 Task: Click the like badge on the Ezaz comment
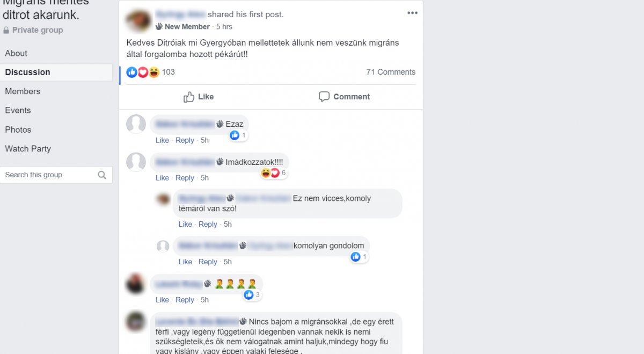pyautogui.click(x=238, y=135)
